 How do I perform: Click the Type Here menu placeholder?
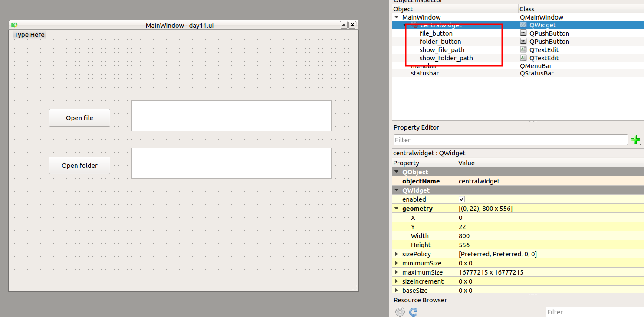(30, 35)
